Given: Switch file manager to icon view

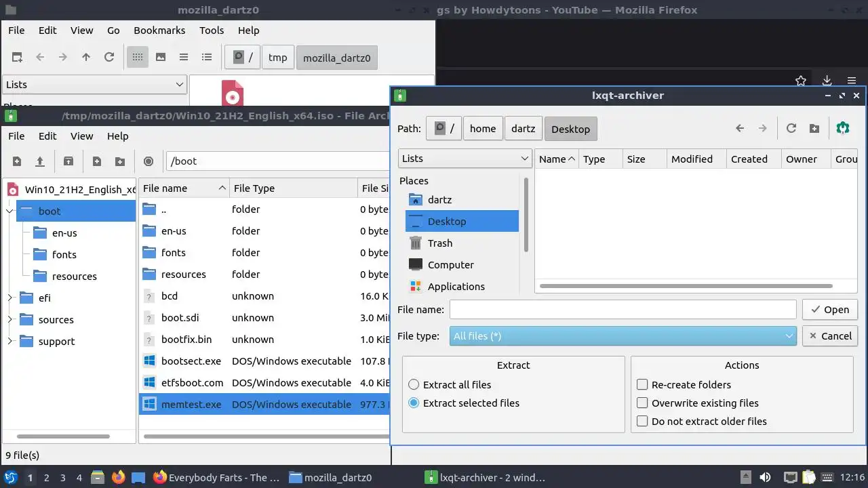Looking at the screenshot, I should coord(138,58).
